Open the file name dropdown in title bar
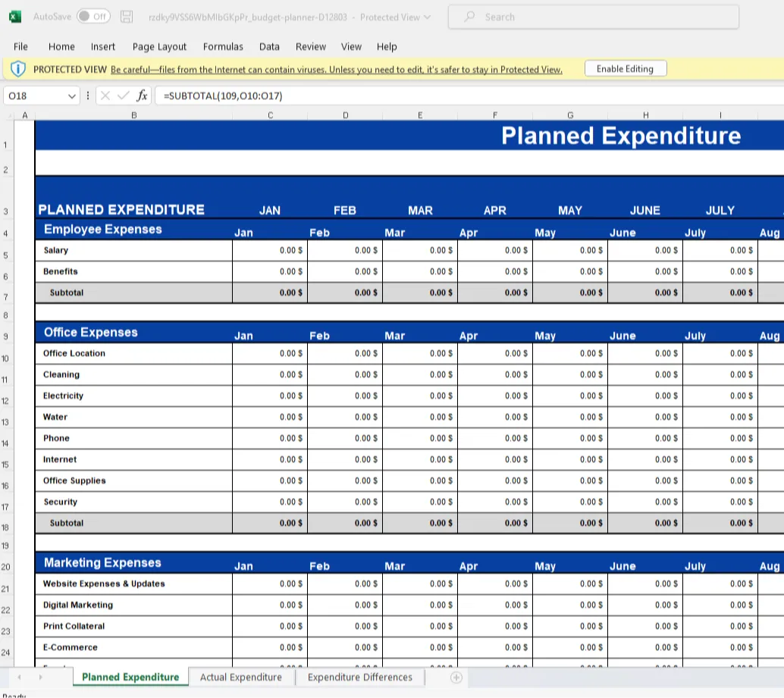 tap(427, 17)
